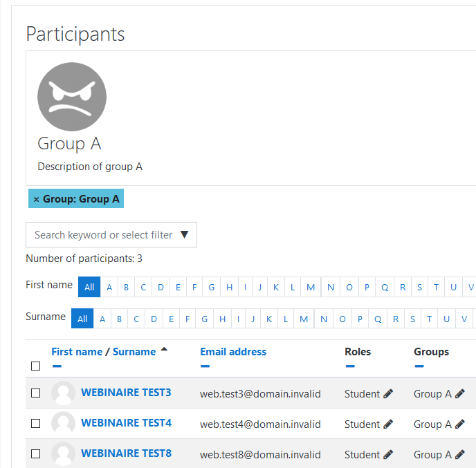Filter Surname by letter H
Image resolution: width=476 pixels, height=468 pixels.
click(x=222, y=319)
